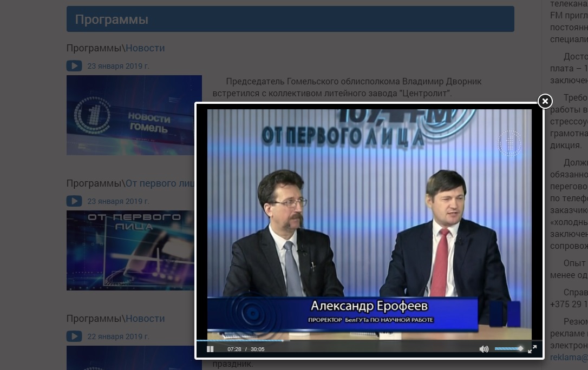Seek on the video progress bar
588x370 pixels.
tap(369, 340)
